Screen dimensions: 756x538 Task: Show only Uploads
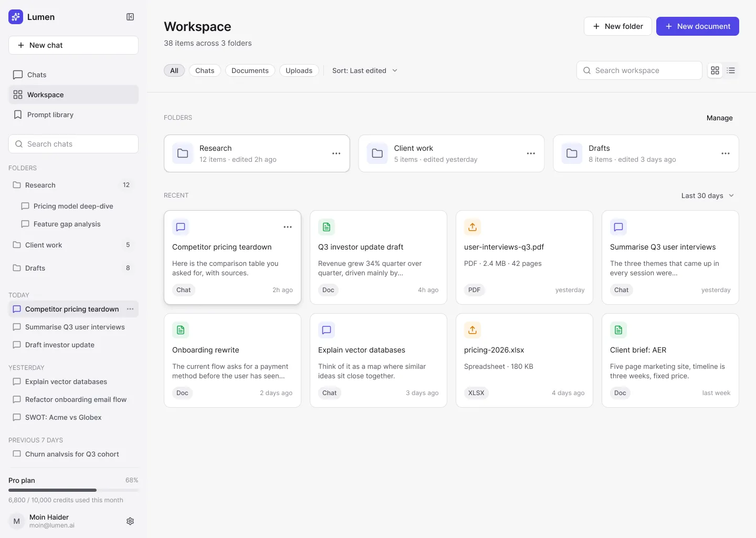coord(299,70)
